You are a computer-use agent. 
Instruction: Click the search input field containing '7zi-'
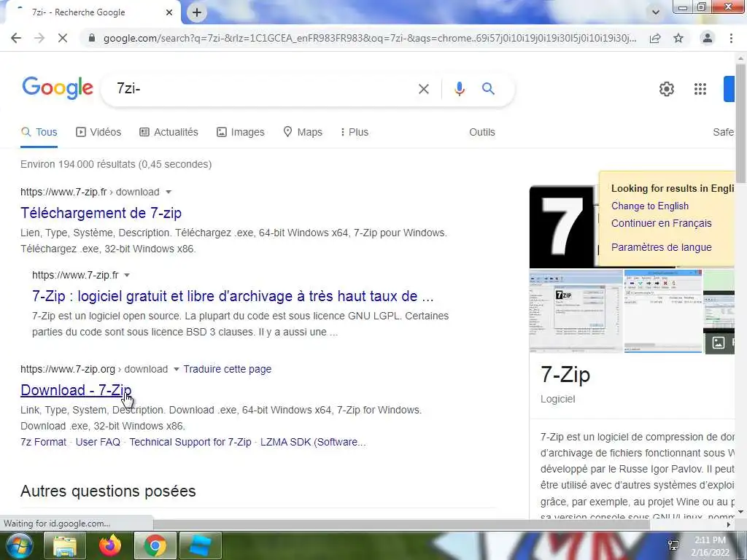pos(262,89)
